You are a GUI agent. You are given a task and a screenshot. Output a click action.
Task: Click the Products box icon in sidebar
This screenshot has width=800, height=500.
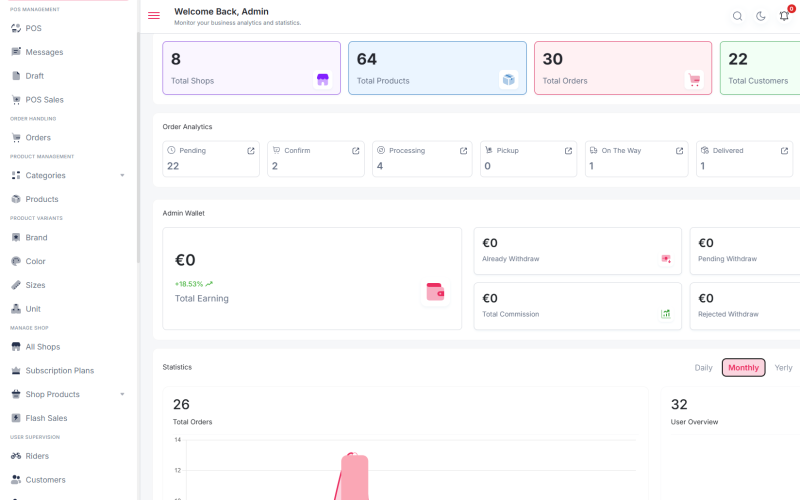(x=16, y=199)
